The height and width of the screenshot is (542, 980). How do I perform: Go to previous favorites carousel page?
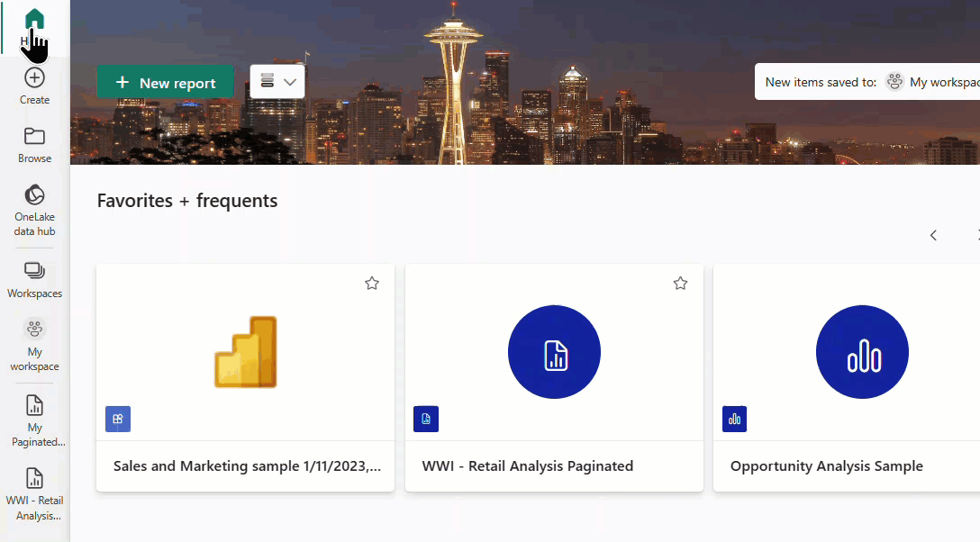[x=933, y=235]
